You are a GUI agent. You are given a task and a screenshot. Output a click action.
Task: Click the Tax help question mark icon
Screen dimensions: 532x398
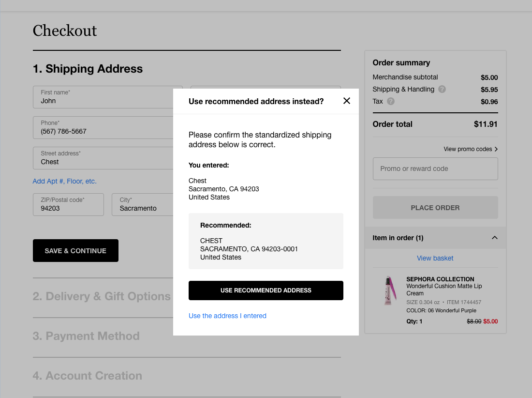click(391, 101)
